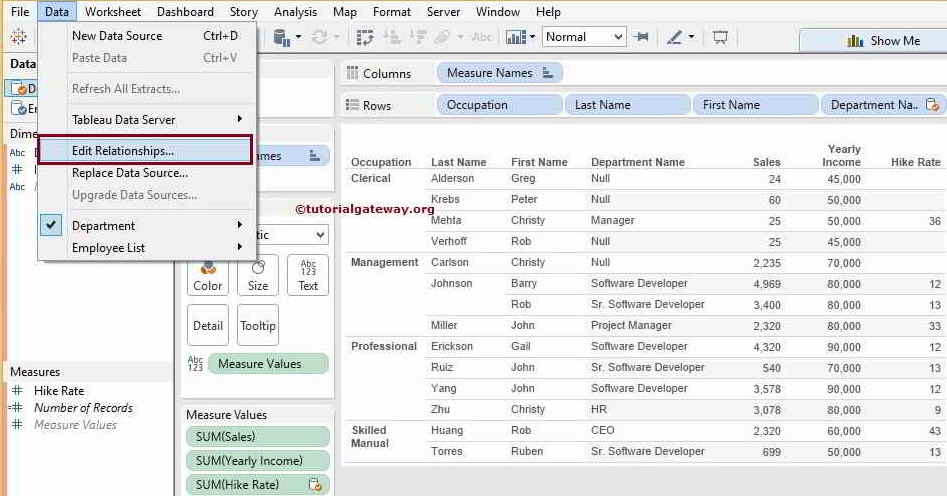947x496 pixels.
Task: Click the presentation mode toolbar icon
Action: click(720, 38)
